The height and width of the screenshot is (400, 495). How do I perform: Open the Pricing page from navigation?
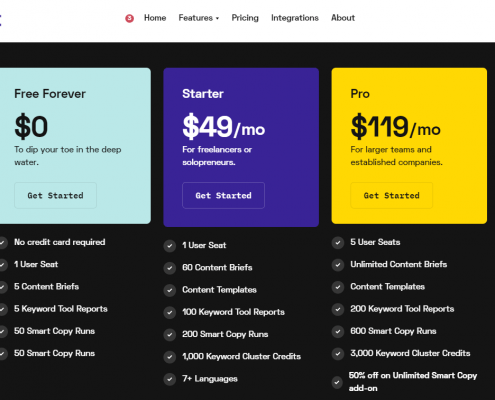pyautogui.click(x=245, y=18)
